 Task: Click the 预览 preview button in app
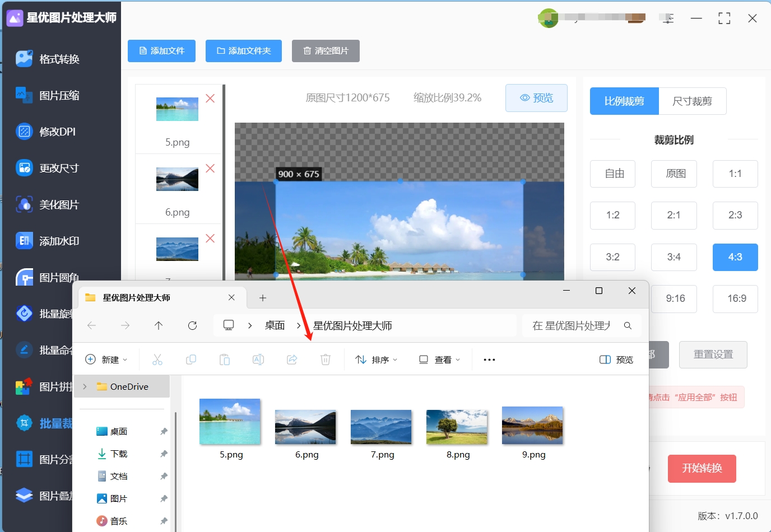point(536,98)
